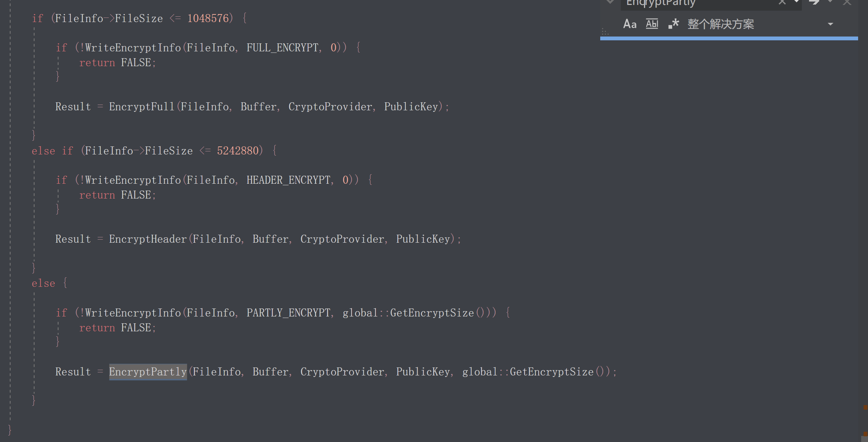Click highlighted EncryptPartly call in code
This screenshot has width=868, height=442.
click(x=148, y=372)
